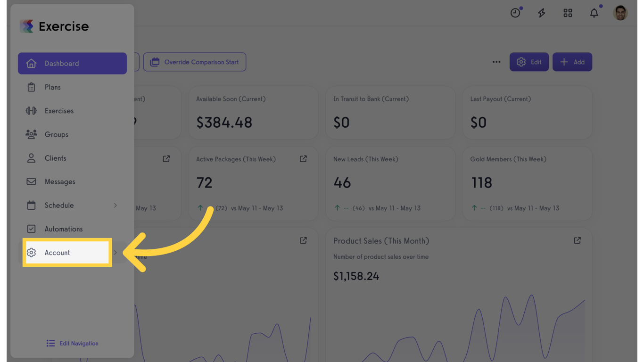Open notifications bell icon

594,13
